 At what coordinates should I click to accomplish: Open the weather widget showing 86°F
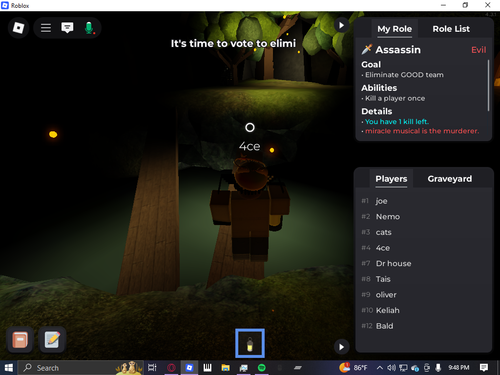[353, 367]
